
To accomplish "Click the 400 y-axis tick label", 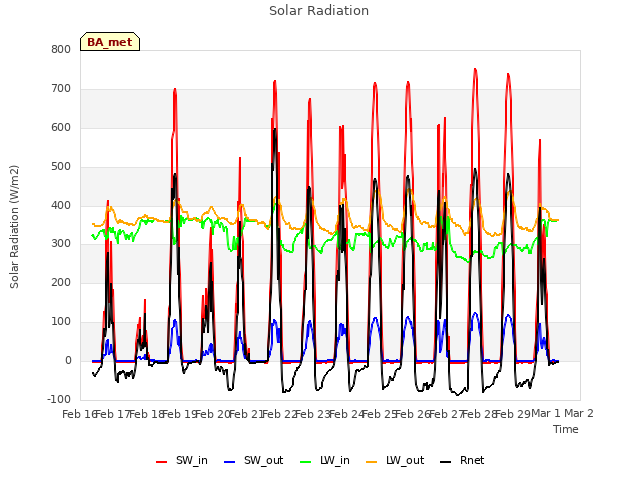I will click(61, 205).
